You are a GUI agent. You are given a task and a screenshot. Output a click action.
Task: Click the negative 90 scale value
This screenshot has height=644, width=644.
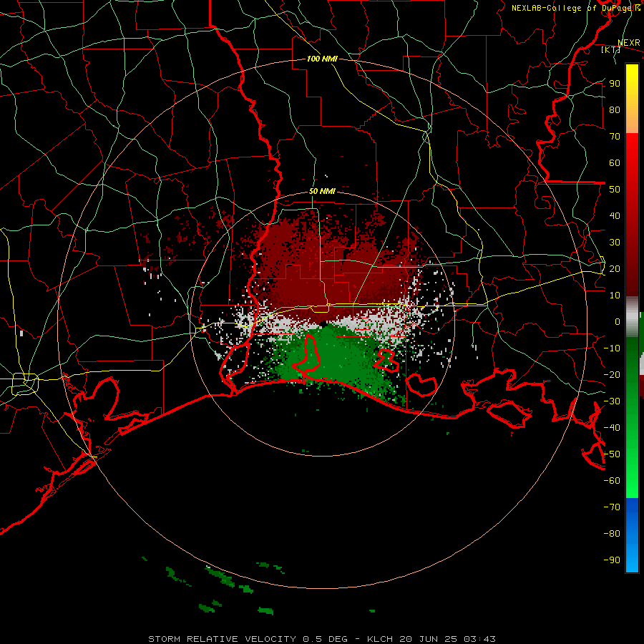tap(612, 560)
